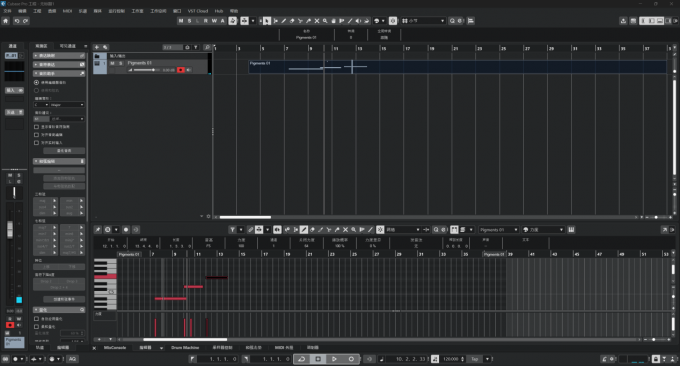Click the transport Record button
This screenshot has height=366, width=680.
coord(351,359)
